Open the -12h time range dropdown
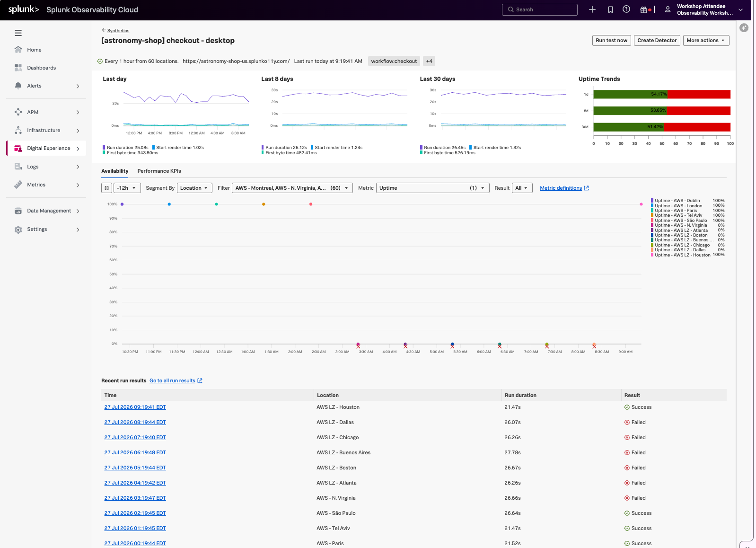756x548 pixels. [x=127, y=188]
